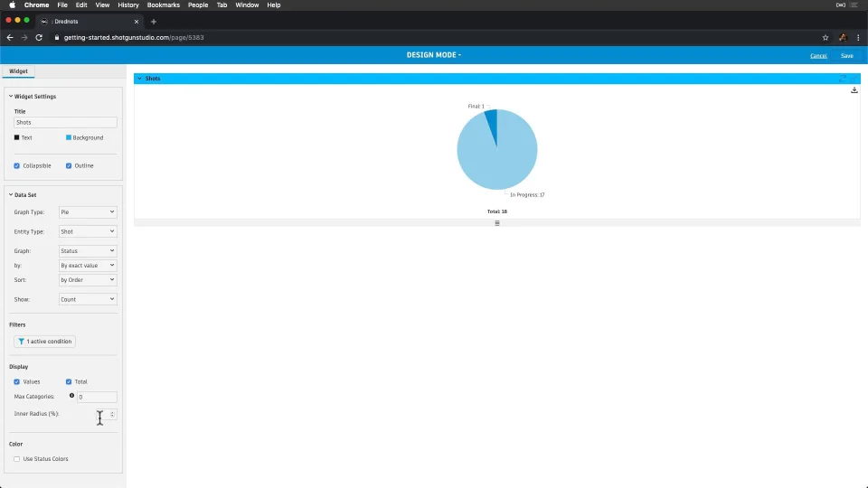Open the Entity Type dropdown

[88, 231]
